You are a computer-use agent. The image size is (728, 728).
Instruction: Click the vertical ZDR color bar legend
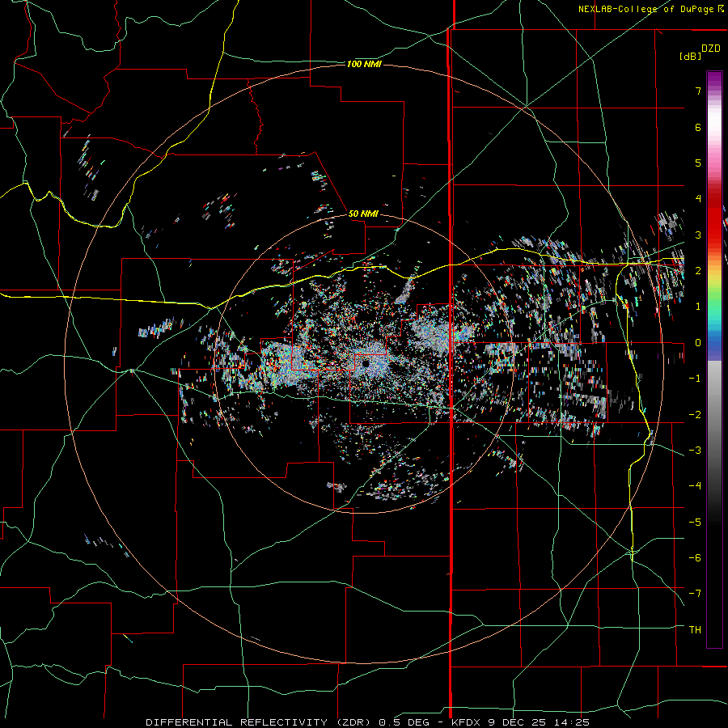[x=714, y=359]
